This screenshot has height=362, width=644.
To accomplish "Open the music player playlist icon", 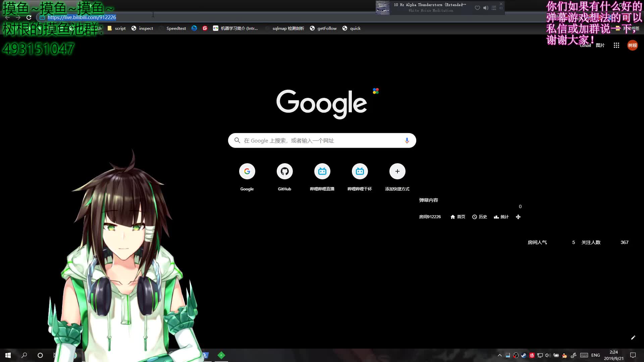I will tap(494, 8).
